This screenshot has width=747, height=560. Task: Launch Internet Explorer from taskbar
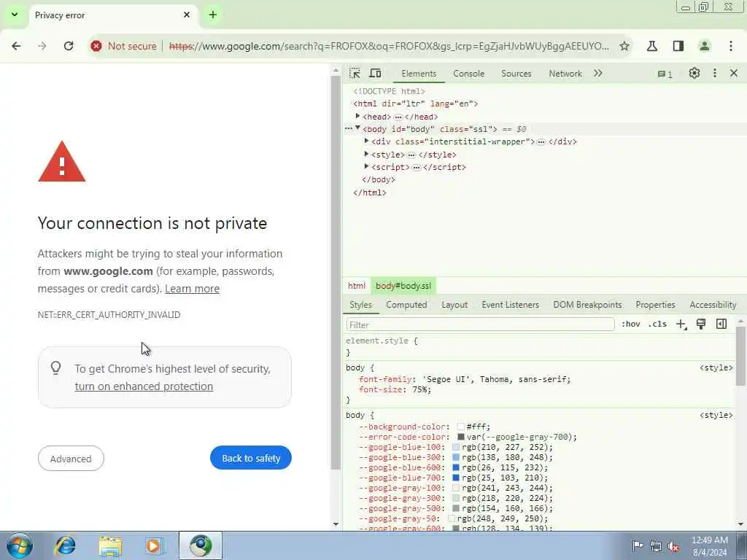[x=65, y=545]
